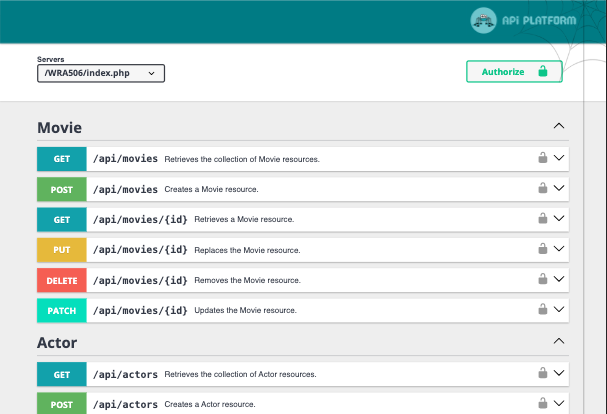Expand the DELETE /api/movies/{id} chevron
The height and width of the screenshot is (414, 607).
(559, 280)
